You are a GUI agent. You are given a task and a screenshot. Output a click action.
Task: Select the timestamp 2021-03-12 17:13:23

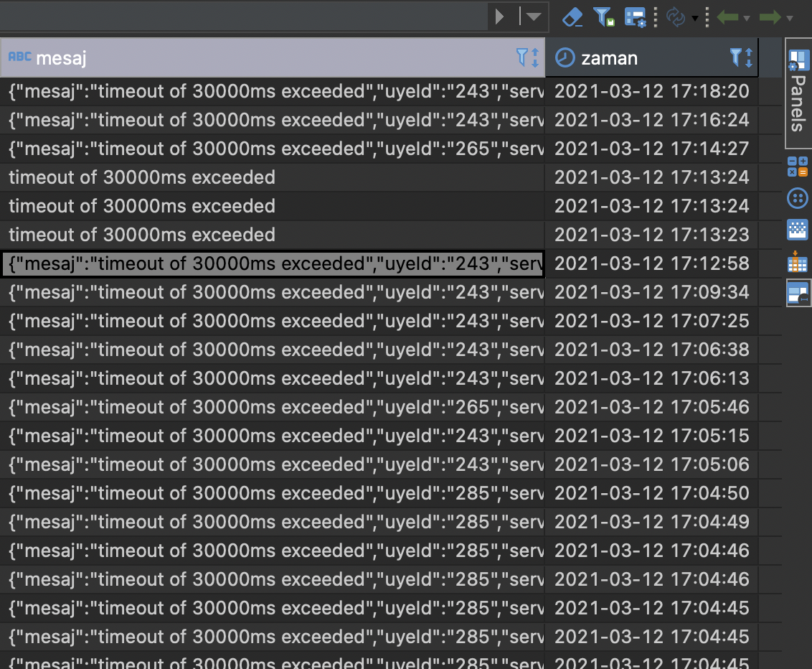[651, 235]
